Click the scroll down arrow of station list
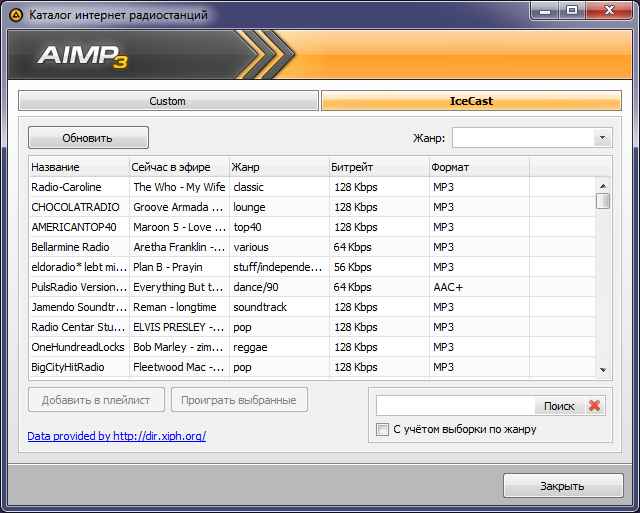640x513 pixels. tap(603, 370)
